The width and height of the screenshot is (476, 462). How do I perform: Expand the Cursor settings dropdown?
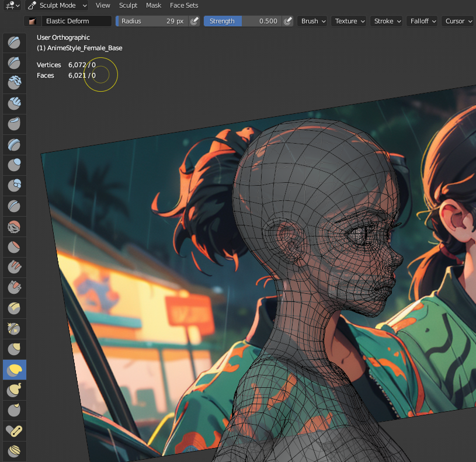click(457, 21)
